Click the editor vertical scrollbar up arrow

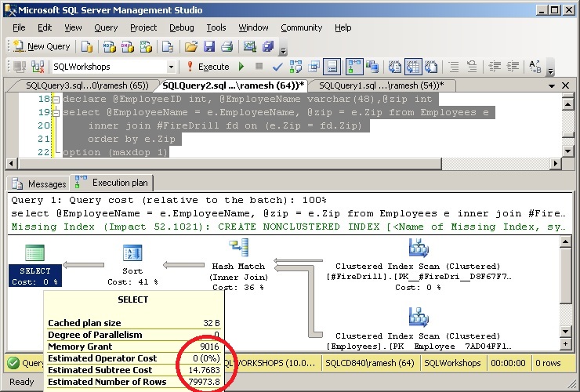(567, 104)
